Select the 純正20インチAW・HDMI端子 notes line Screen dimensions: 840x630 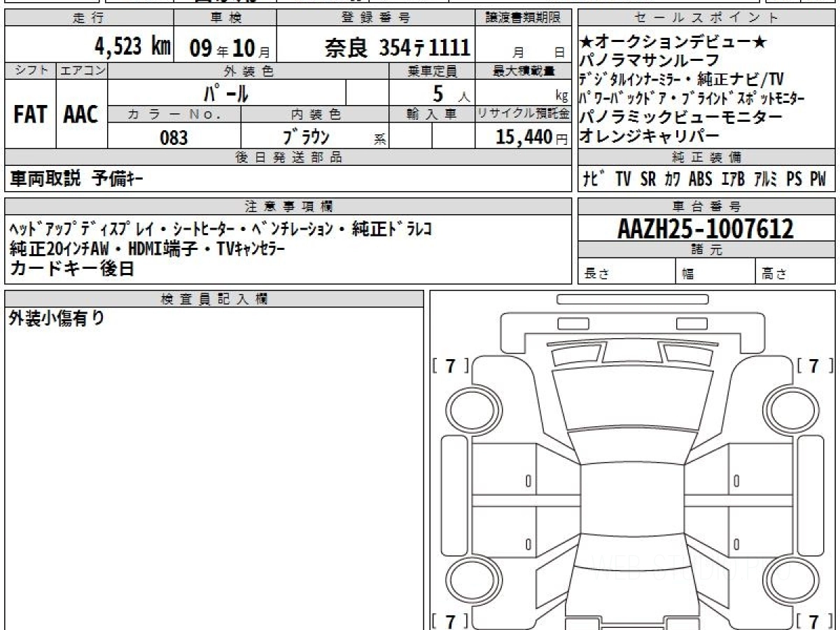148,248
